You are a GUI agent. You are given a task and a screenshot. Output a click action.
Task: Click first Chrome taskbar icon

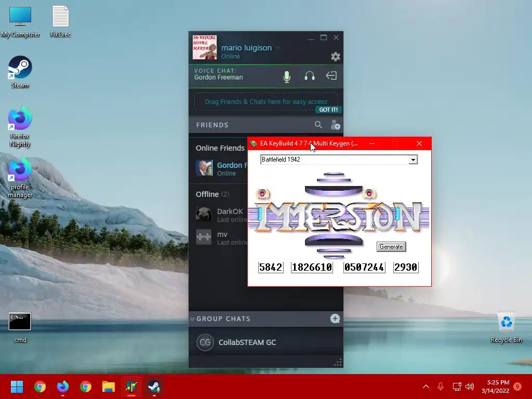click(x=39, y=387)
